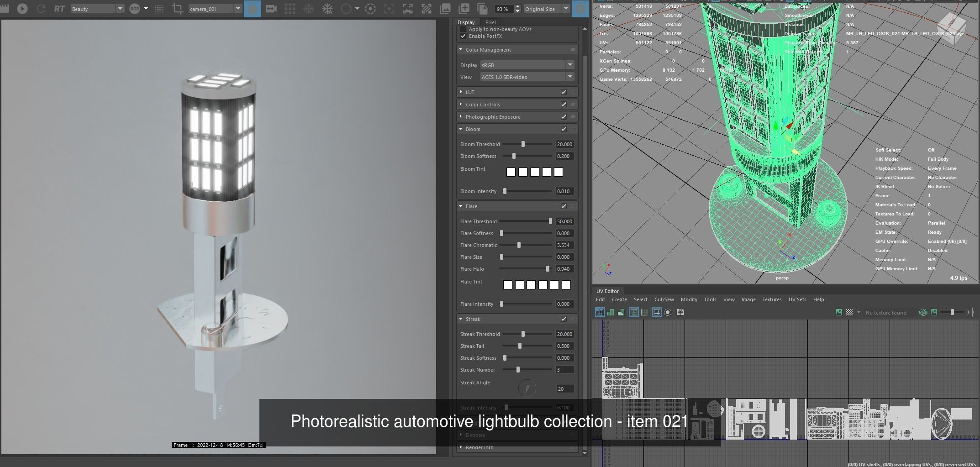
Task: Click the image snapshot picture icon
Action: (x=445, y=9)
